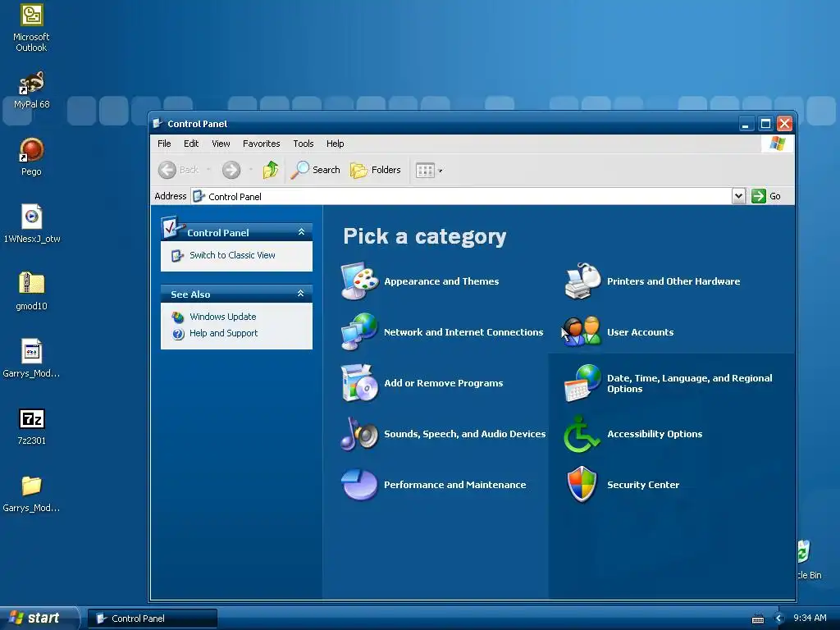The width and height of the screenshot is (840, 630).
Task: Click Switch to Classic View link
Action: tap(232, 256)
